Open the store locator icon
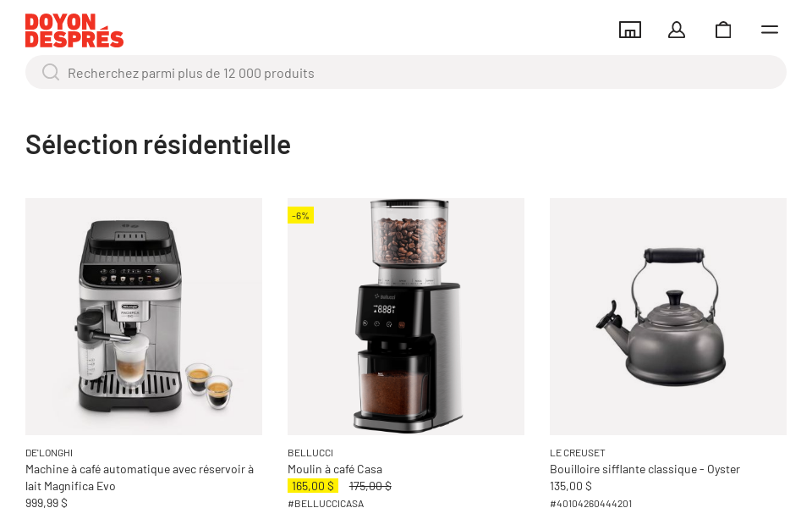This screenshot has height=508, width=812. click(630, 30)
